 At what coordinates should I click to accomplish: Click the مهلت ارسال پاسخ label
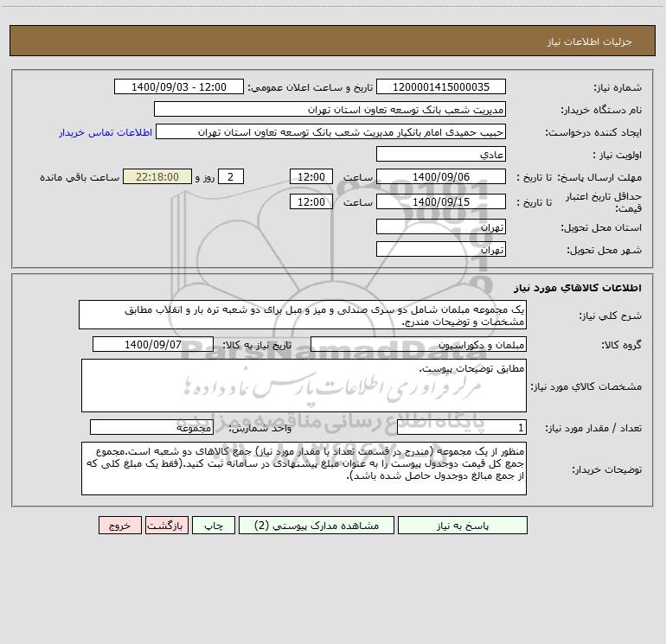(x=599, y=177)
